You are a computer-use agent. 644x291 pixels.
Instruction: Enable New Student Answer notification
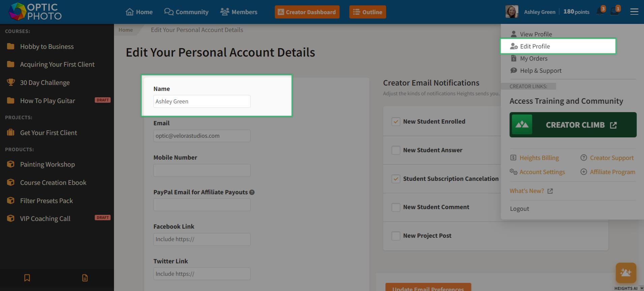pos(396,150)
